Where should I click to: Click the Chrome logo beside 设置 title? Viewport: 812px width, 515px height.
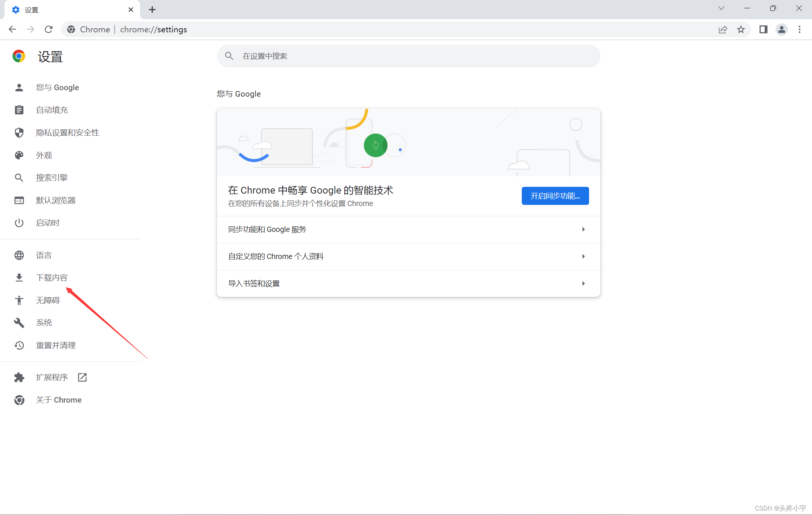click(x=19, y=56)
